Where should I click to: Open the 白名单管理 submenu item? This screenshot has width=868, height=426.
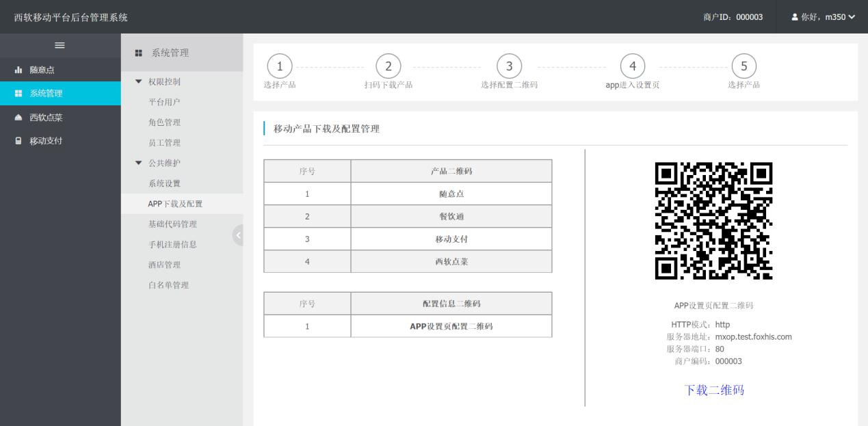tap(168, 284)
